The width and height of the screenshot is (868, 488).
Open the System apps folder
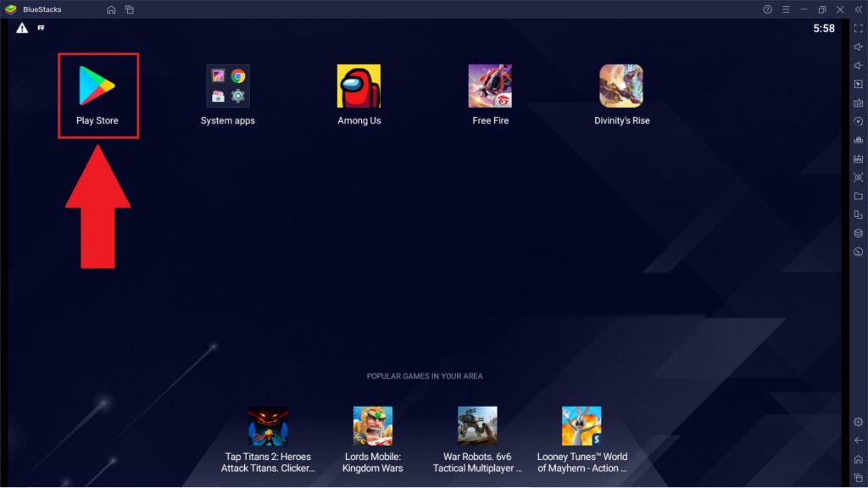pyautogui.click(x=227, y=95)
